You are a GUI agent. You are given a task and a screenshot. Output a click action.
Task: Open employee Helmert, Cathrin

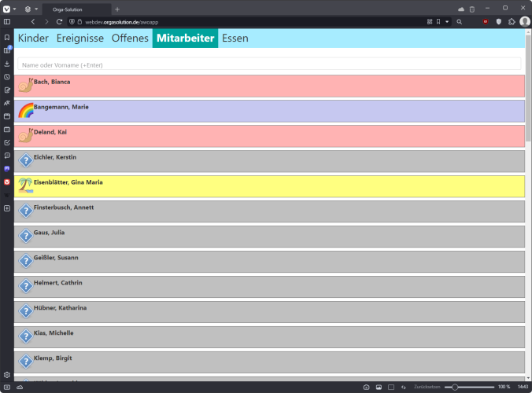pos(269,287)
